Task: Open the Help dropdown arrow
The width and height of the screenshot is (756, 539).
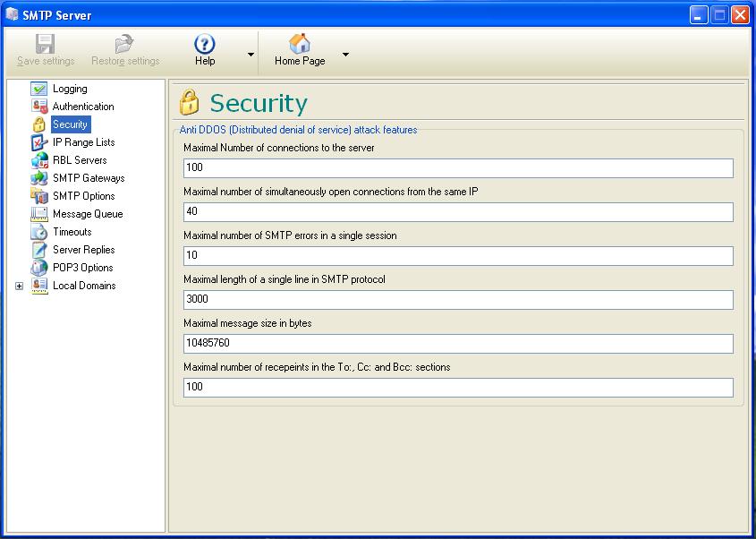Action: 251,55
